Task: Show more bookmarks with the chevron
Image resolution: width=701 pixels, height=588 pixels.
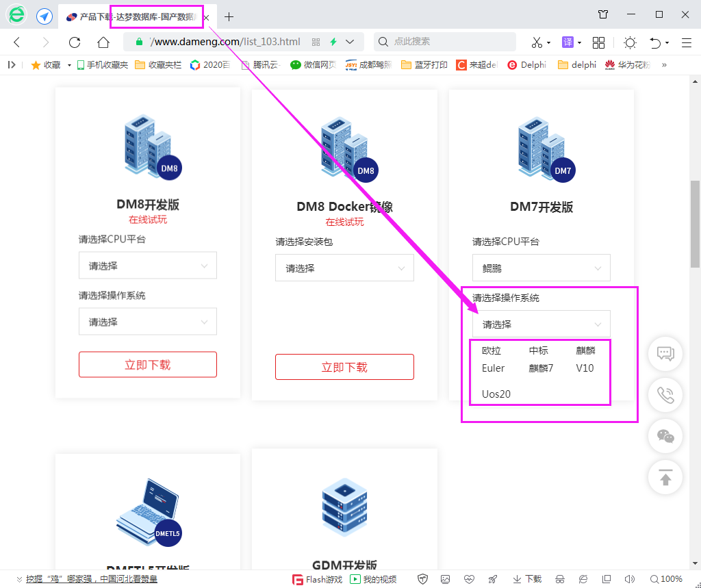Action: 664,65
